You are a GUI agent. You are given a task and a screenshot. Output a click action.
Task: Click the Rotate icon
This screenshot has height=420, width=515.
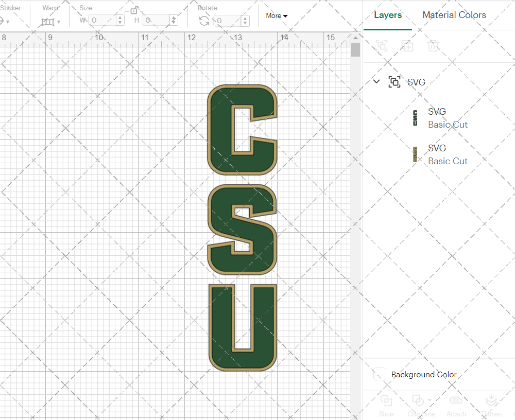pos(204,21)
